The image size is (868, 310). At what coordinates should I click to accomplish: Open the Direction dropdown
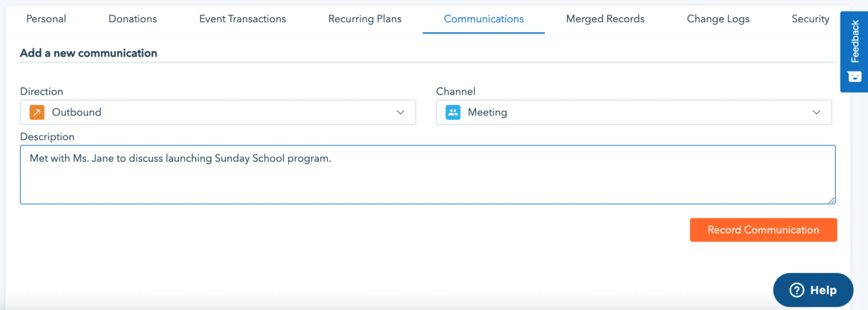pos(218,113)
